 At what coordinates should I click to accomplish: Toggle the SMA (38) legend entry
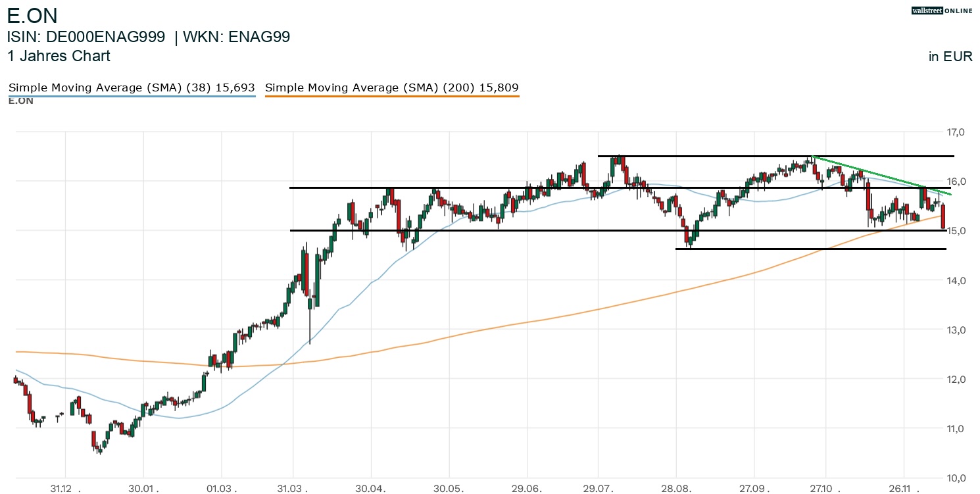coord(132,87)
